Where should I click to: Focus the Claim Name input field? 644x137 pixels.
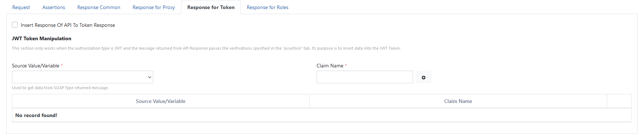[x=365, y=77]
